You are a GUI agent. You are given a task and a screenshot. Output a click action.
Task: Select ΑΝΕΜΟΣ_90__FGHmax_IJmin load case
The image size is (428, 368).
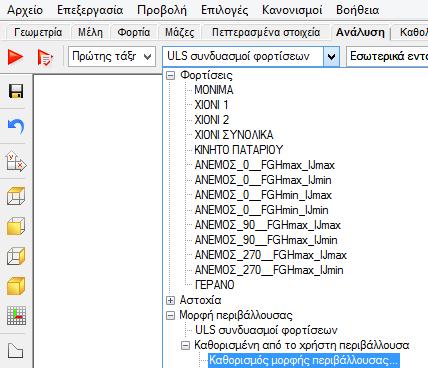pyautogui.click(x=266, y=240)
